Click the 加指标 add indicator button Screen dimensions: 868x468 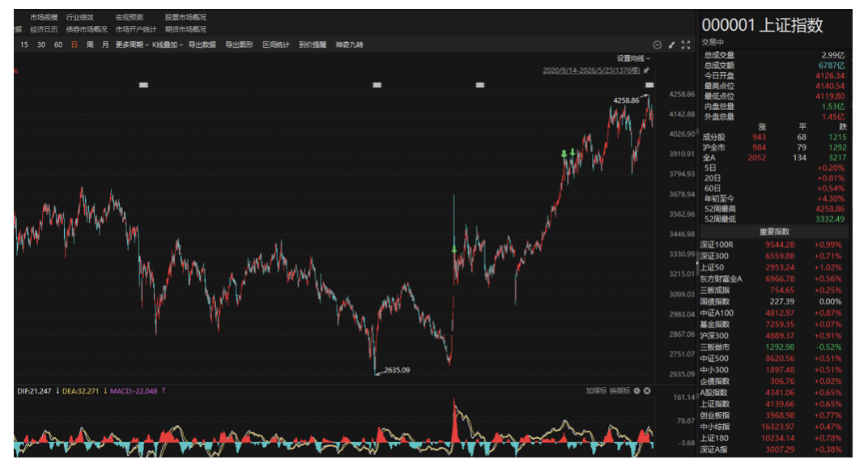597,391
